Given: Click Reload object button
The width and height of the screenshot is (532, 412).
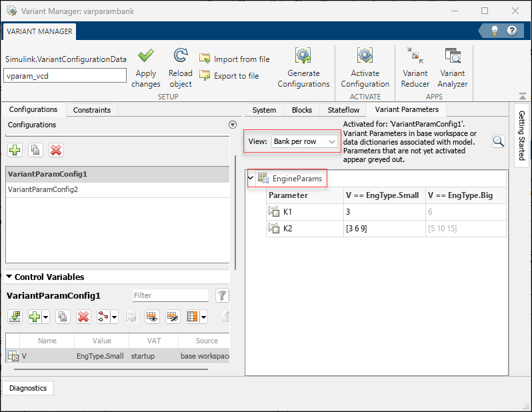Looking at the screenshot, I should (181, 68).
